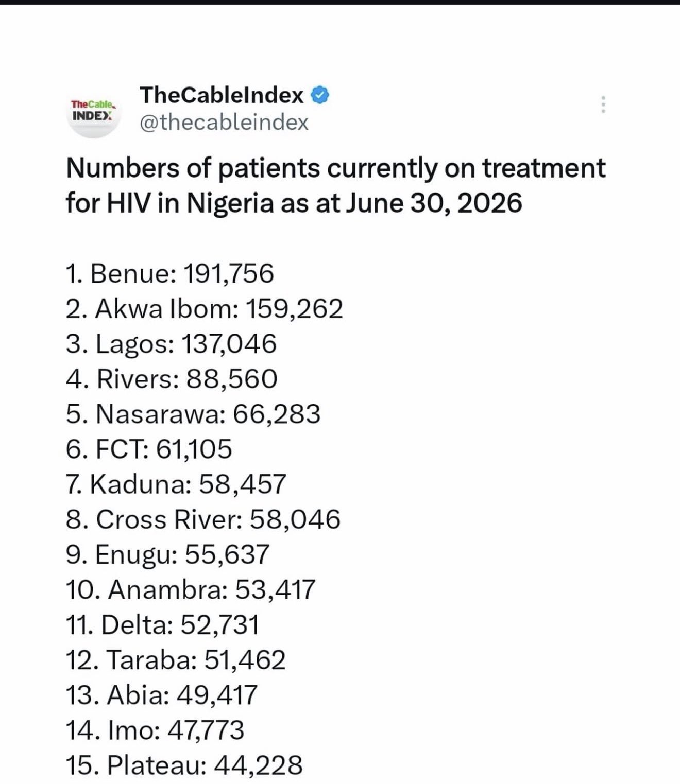Select the FCT: 61,105 line

click(x=149, y=449)
